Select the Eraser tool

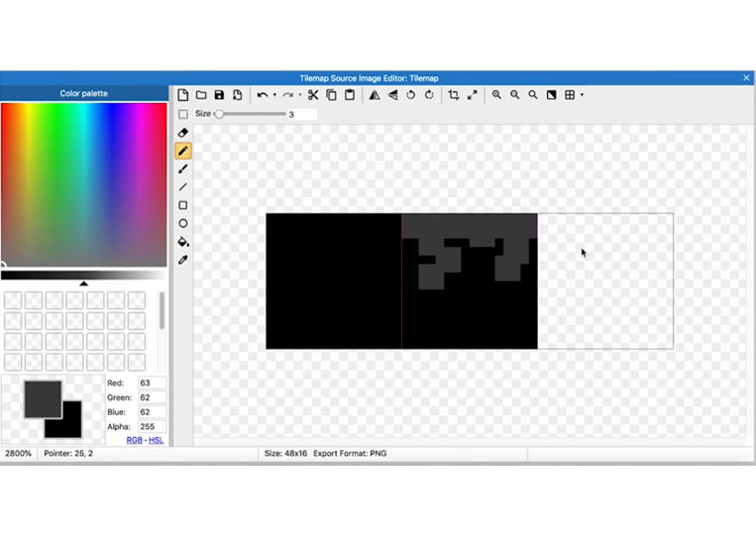[183, 133]
